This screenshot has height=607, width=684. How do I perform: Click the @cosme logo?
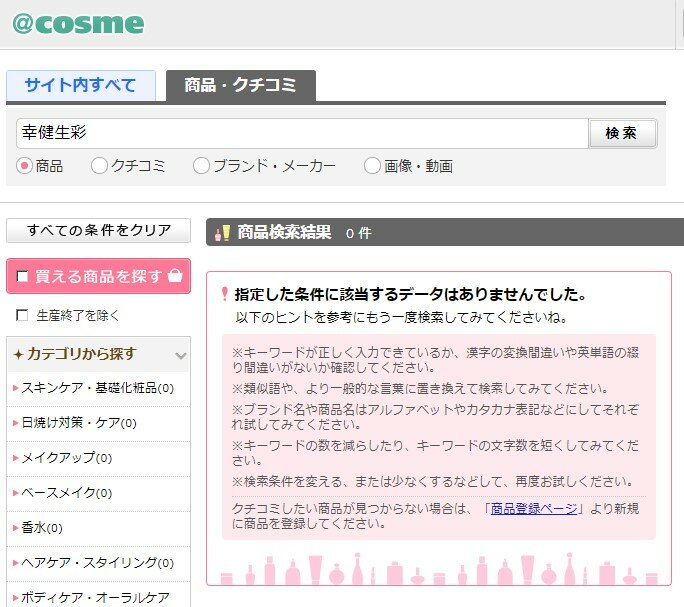click(x=78, y=24)
